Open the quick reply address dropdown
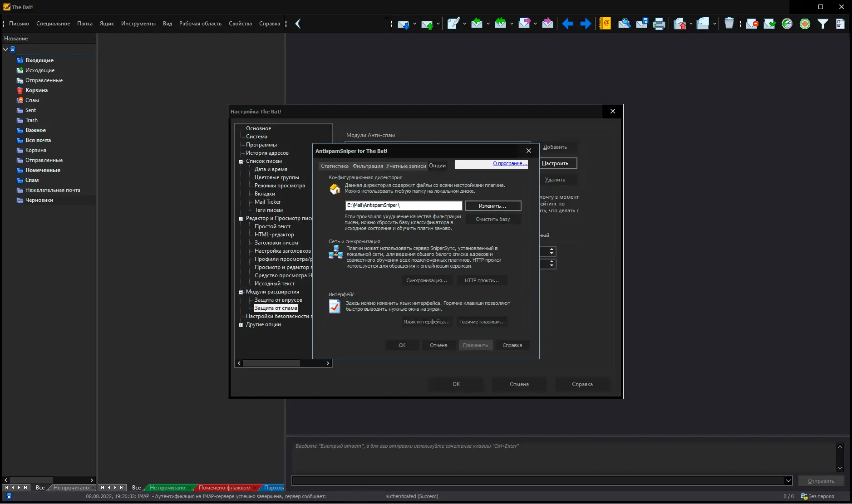The width and height of the screenshot is (852, 504). pos(788,481)
